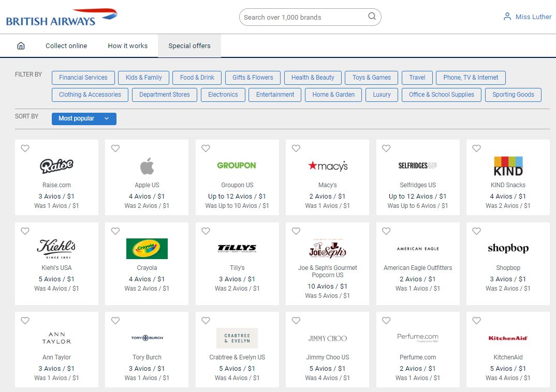Click the American Eagle Outfitters name link
This screenshot has height=392, width=556.
[x=418, y=268]
